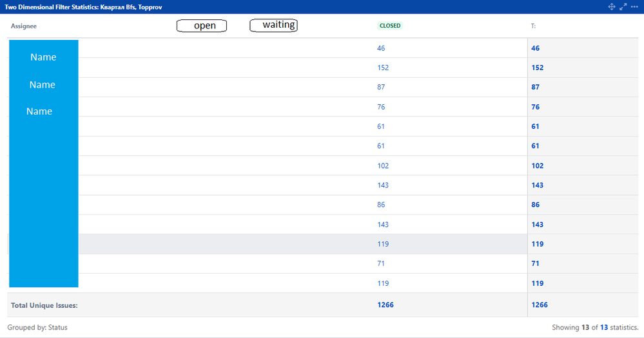Click the Showing 13 of 13 statistics text
This screenshot has height=338, width=644.
595,327
